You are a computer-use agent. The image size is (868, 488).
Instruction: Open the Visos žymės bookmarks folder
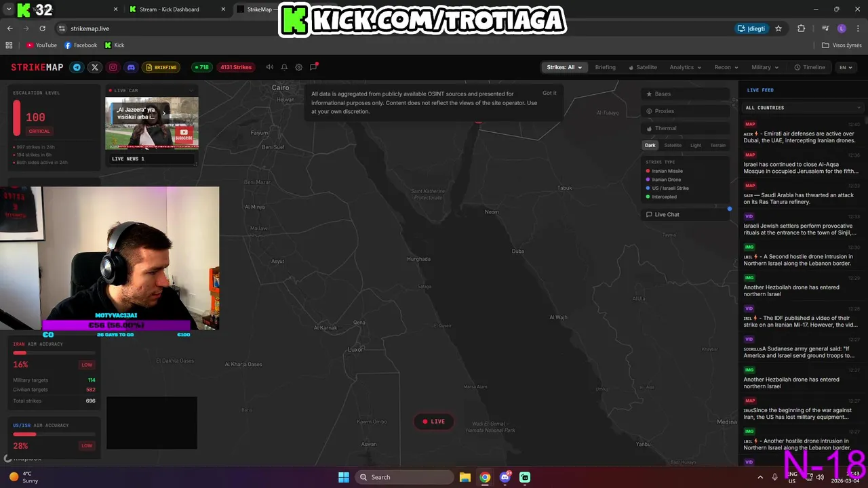[842, 45]
